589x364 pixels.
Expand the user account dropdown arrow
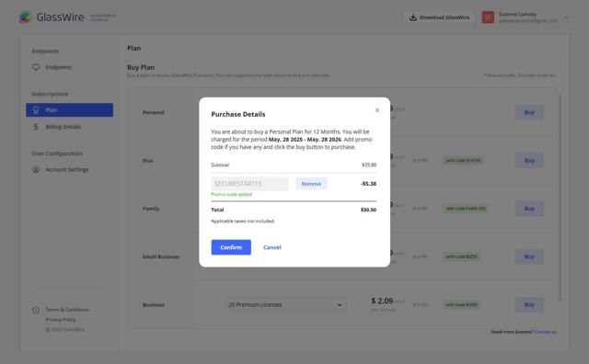click(567, 17)
